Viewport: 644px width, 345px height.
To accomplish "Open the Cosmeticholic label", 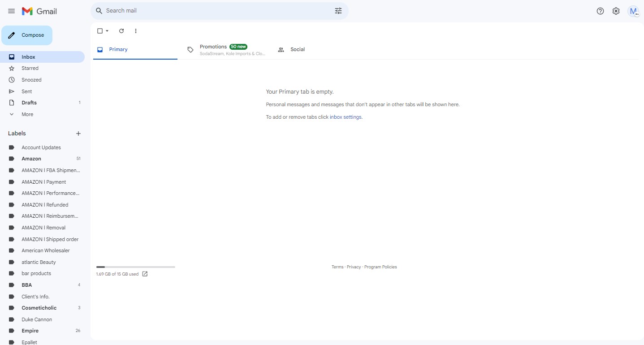I will click(x=42, y=308).
